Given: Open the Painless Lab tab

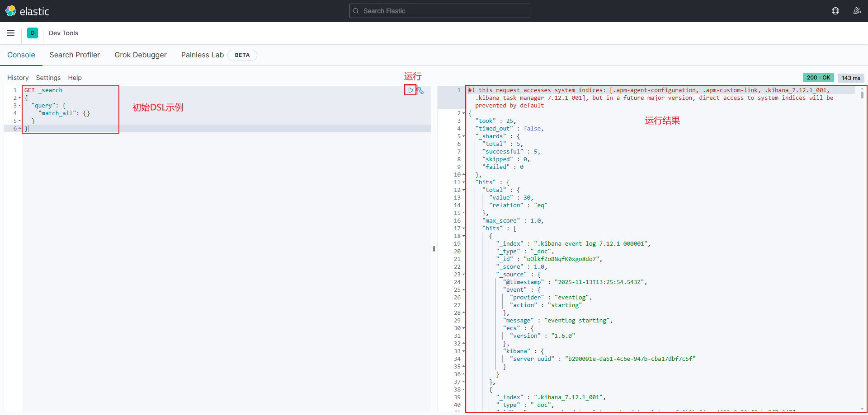Looking at the screenshot, I should 203,55.
